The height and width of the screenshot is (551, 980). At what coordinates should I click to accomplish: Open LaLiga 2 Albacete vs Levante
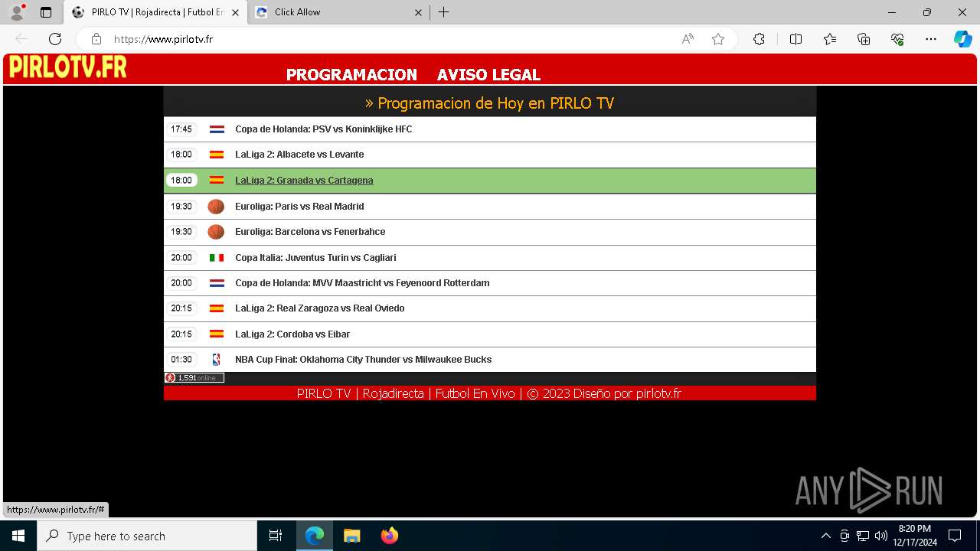[x=299, y=155]
